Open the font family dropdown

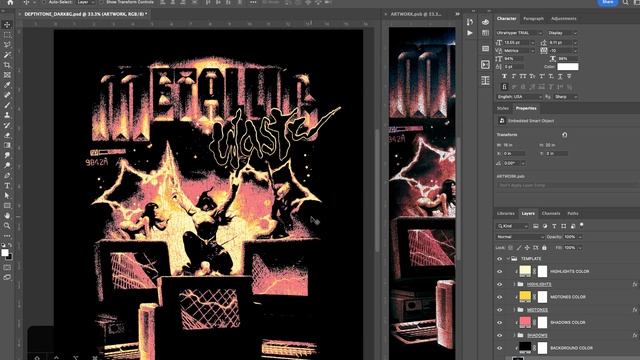[519, 33]
